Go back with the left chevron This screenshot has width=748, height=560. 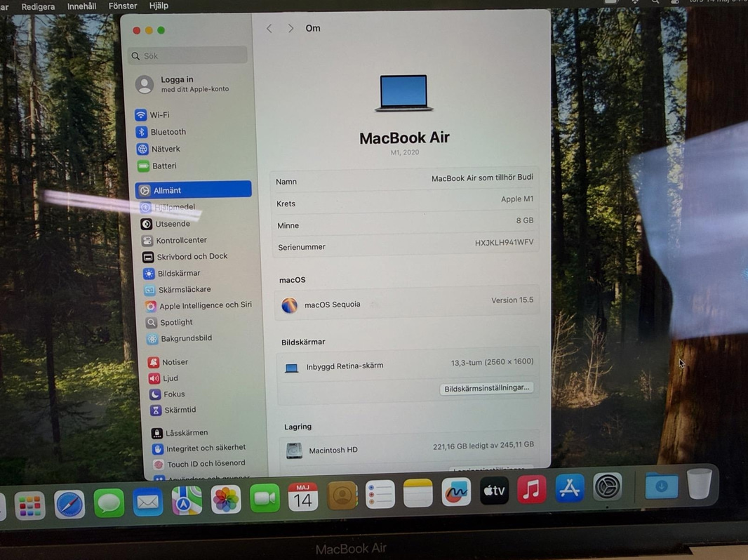tap(269, 29)
